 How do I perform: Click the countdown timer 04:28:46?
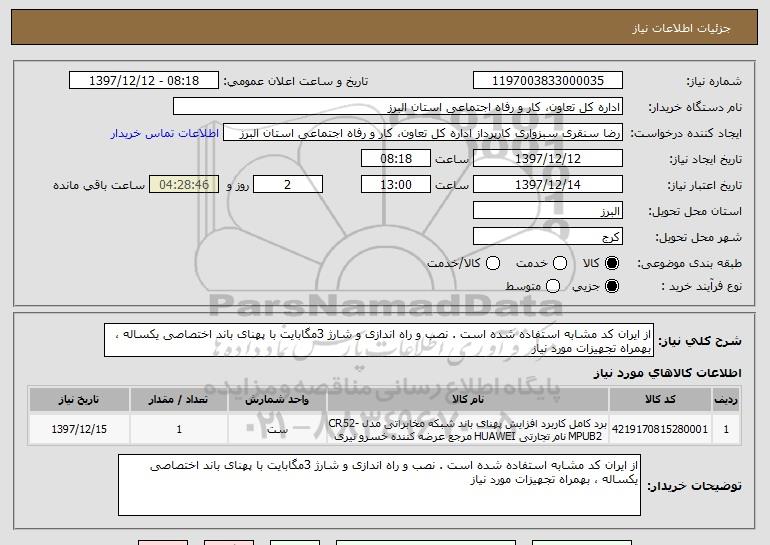[184, 185]
